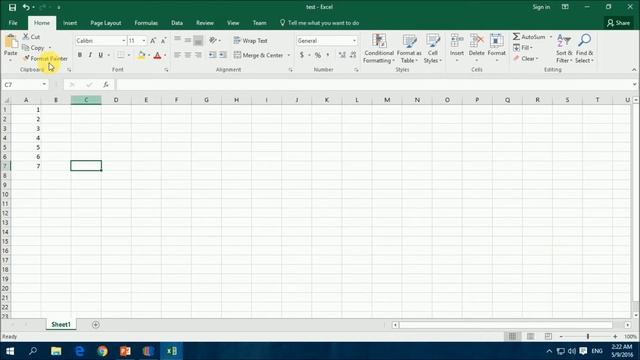The image size is (640, 360).
Task: Toggle Top Align
Action: coord(177,40)
